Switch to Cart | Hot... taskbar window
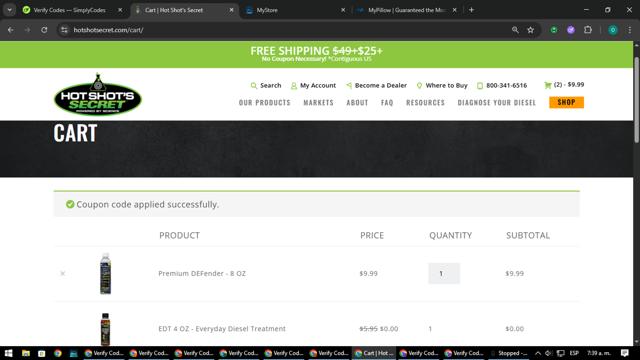This screenshot has height=360, width=640. click(374, 353)
